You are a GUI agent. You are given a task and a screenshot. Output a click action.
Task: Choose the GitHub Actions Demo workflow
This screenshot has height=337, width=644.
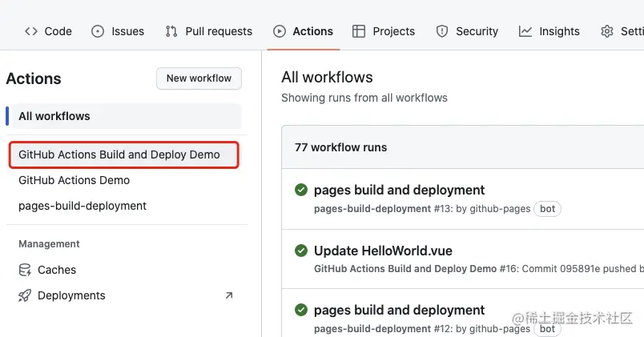pyautogui.click(x=74, y=180)
